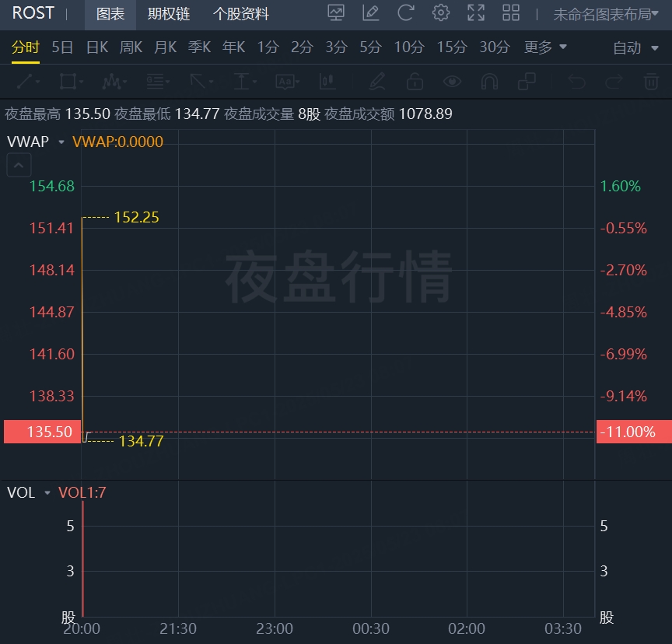
Task: Choose the 2分 interval
Action: coord(302,47)
